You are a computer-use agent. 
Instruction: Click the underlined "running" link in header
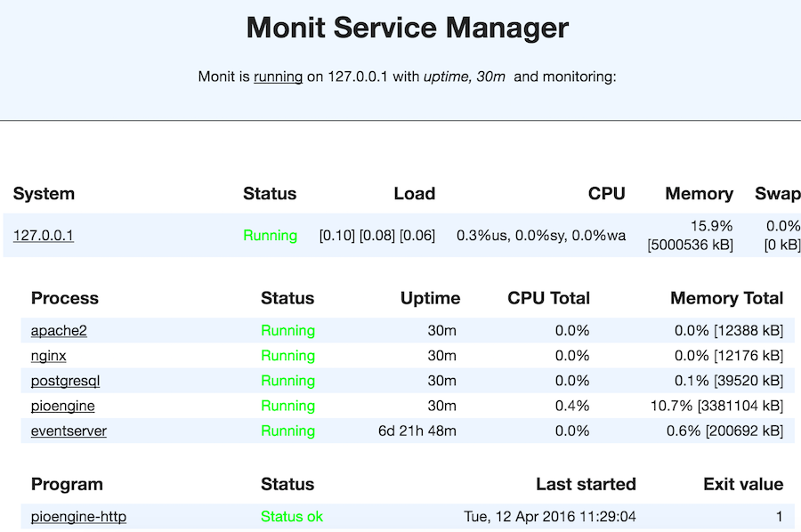coord(278,77)
